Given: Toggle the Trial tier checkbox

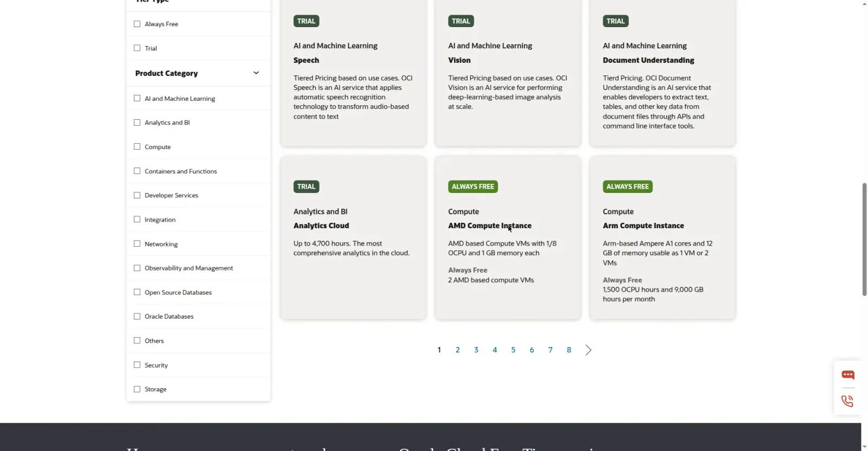Looking at the screenshot, I should click(137, 48).
